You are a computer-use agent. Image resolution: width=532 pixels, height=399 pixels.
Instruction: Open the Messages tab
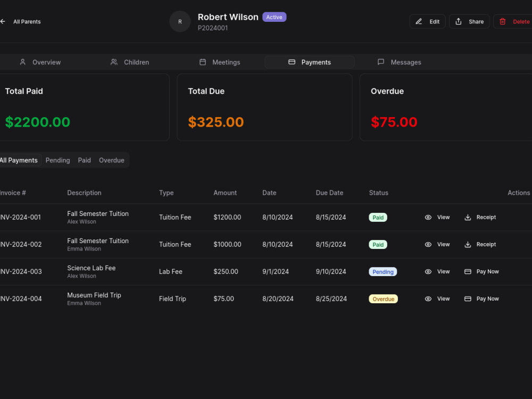[x=406, y=62]
